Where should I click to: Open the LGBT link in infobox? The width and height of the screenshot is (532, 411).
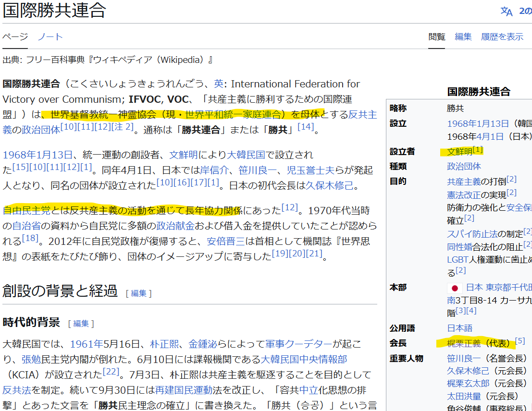tap(458, 260)
